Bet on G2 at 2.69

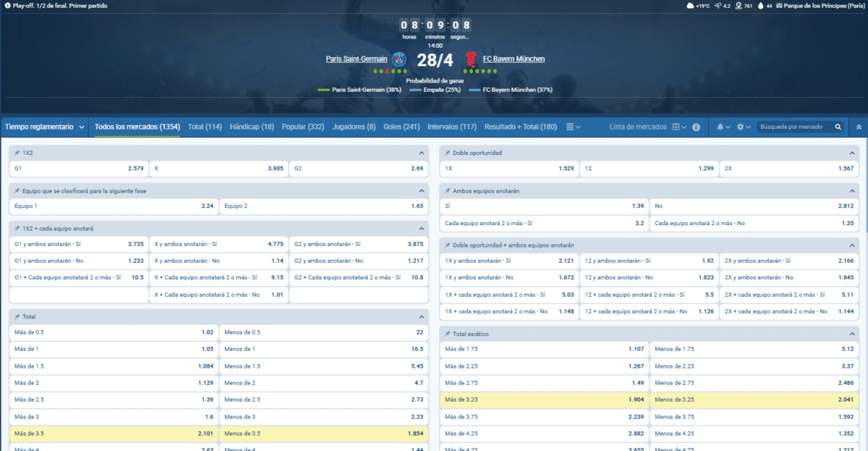point(359,168)
